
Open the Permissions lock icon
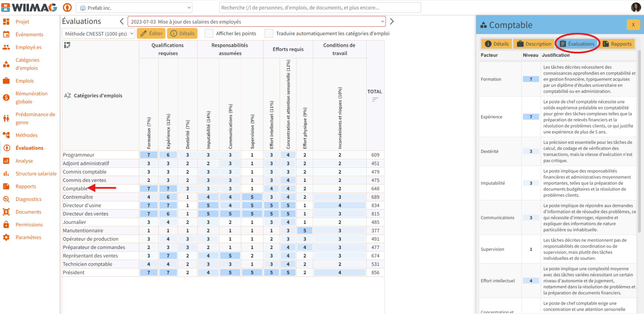click(6, 225)
